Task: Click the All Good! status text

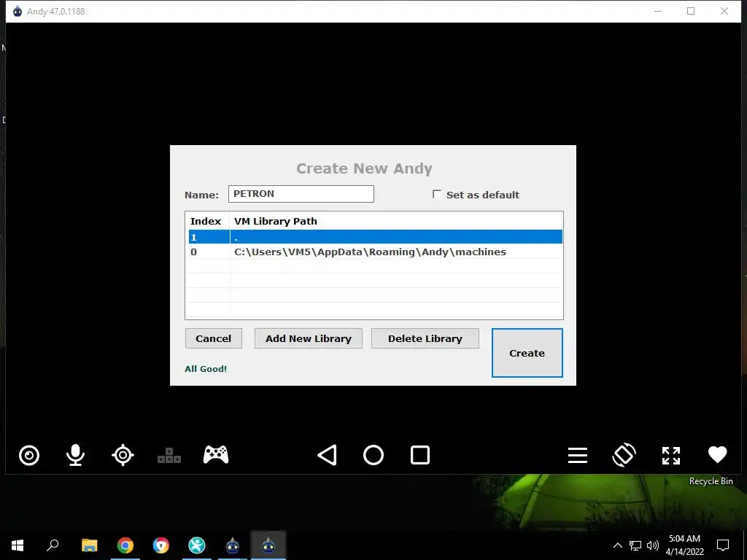Action: (x=206, y=369)
